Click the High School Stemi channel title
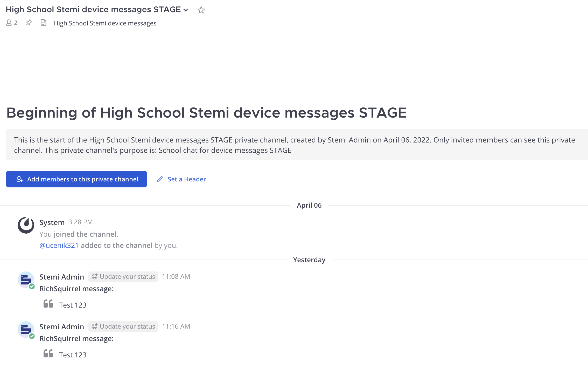 (93, 10)
